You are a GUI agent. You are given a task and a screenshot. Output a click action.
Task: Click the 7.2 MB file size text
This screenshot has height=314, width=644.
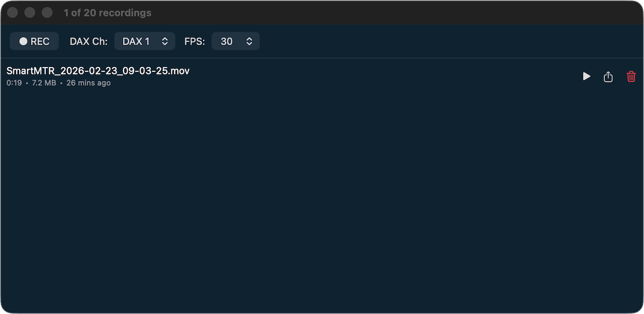pos(43,83)
